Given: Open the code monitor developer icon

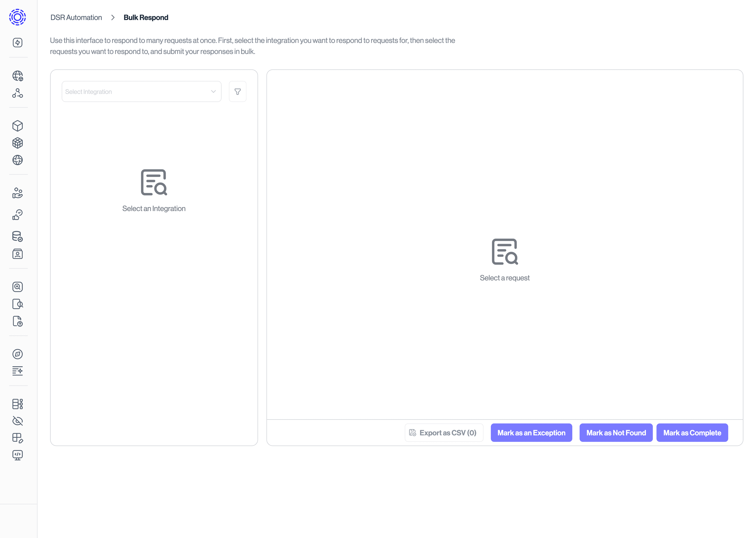Looking at the screenshot, I should coord(17,454).
